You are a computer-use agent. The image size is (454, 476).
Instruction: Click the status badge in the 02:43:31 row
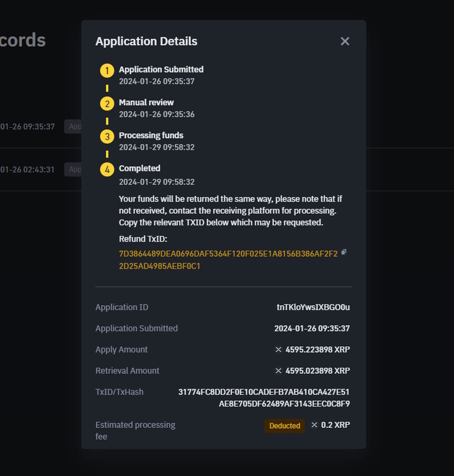pyautogui.click(x=73, y=170)
